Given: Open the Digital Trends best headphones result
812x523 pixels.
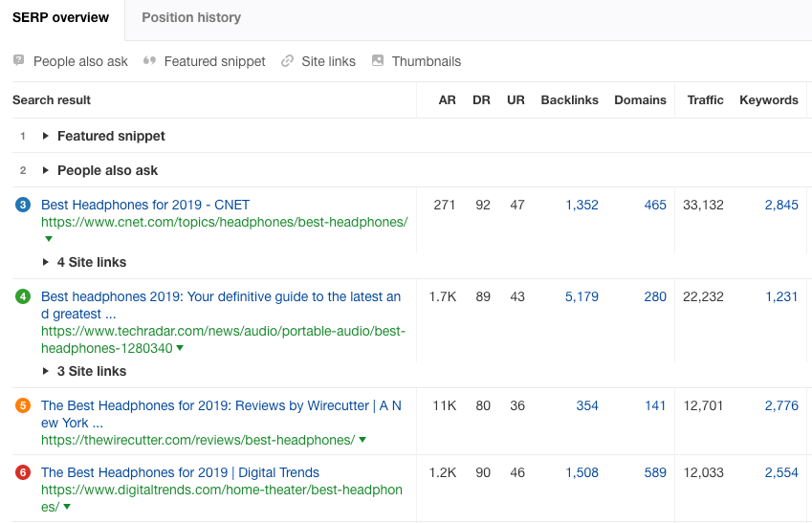Looking at the screenshot, I should pos(180,472).
